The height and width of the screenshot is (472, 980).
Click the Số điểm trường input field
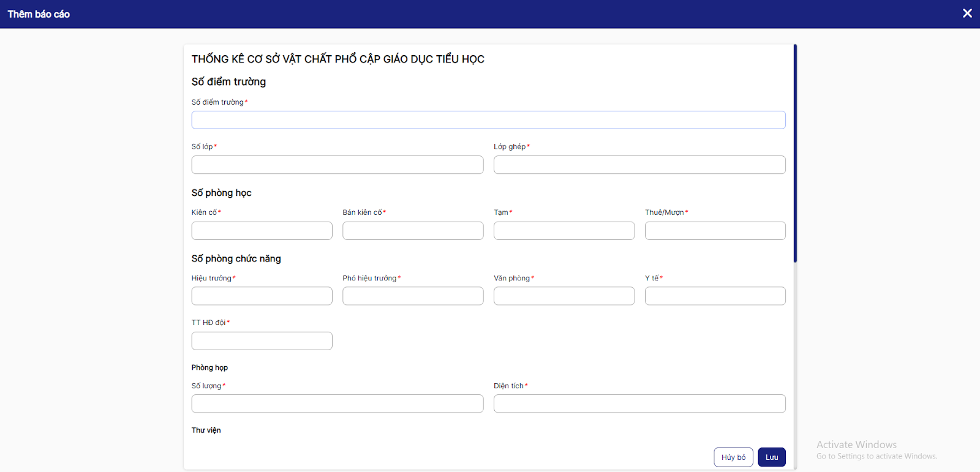(x=488, y=120)
